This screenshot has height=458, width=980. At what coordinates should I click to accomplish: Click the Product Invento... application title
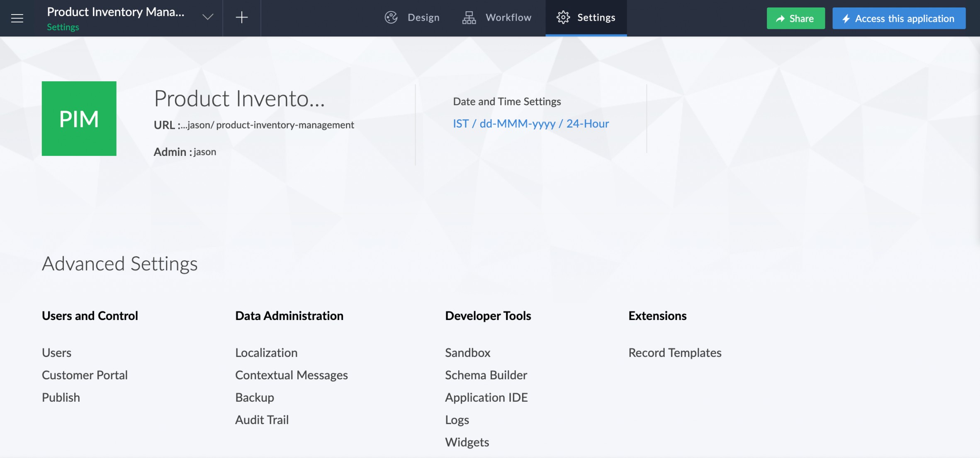coord(239,99)
